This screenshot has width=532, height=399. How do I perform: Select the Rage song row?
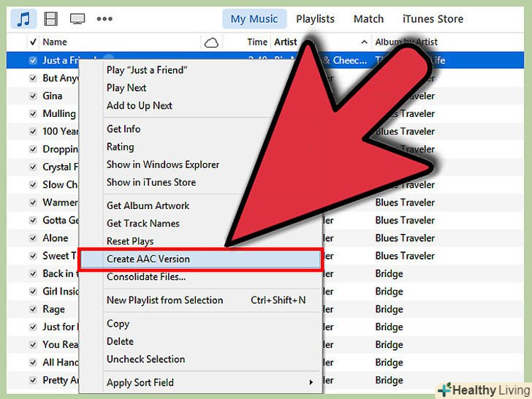53,309
